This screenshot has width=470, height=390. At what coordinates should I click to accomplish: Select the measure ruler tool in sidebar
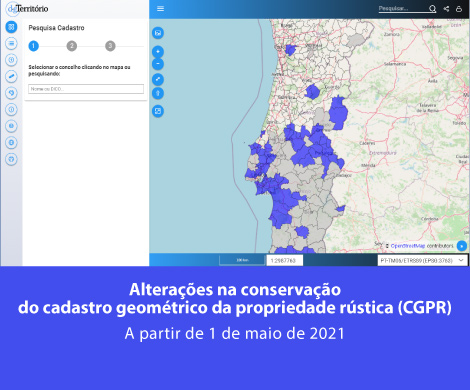tap(11, 77)
